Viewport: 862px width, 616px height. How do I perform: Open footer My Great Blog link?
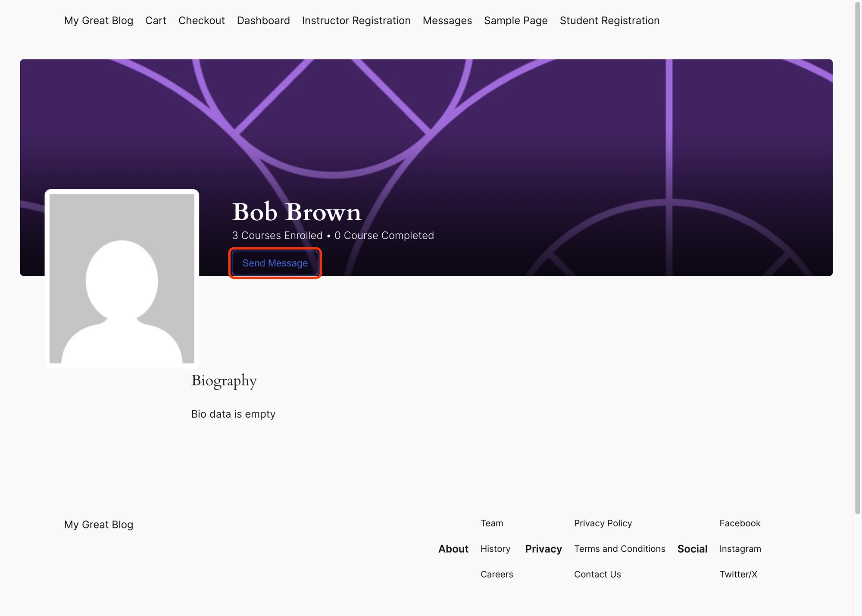[99, 525]
